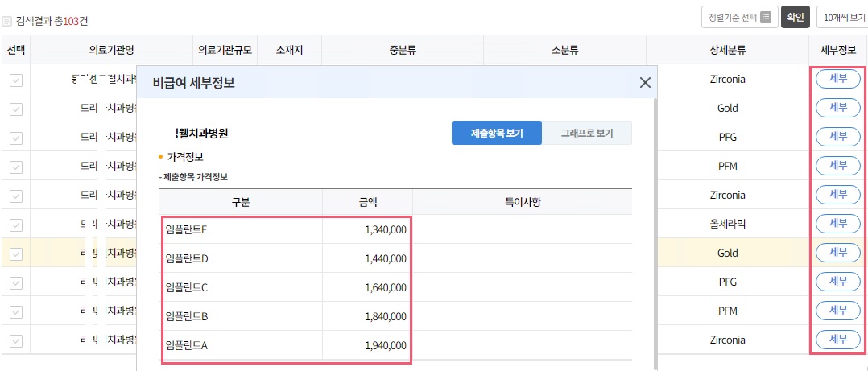This screenshot has height=371, width=868.
Task: Click the 소재지 column header
Action: [290, 51]
